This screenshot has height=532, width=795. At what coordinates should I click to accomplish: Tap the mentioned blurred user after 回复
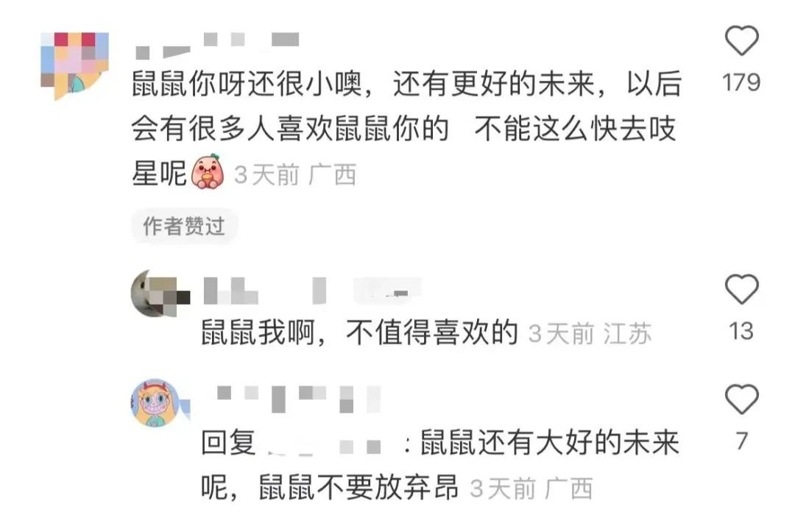point(325,446)
